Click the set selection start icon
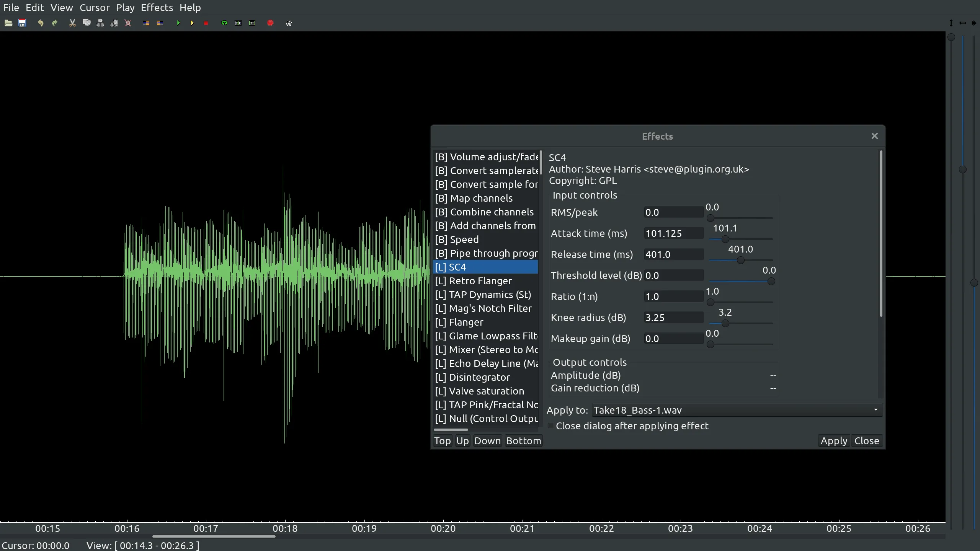The width and height of the screenshot is (980, 551). 146,23
